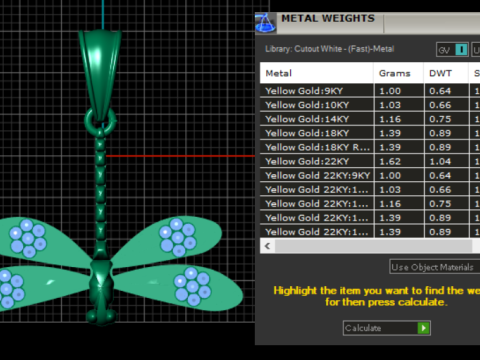Screen dimensions: 480x360
Task: Select the Yellow Gold 22KY:9KY row
Action: [x=370, y=175]
